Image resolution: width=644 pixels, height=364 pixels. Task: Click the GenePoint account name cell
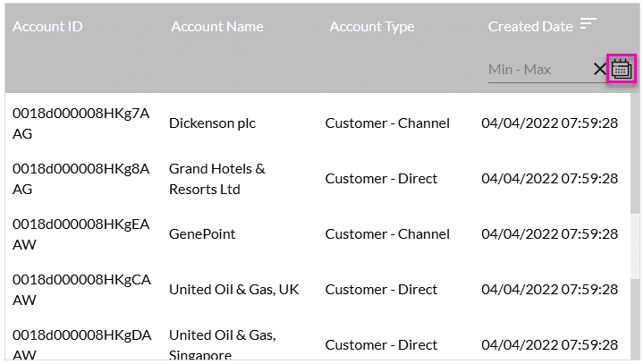point(202,234)
